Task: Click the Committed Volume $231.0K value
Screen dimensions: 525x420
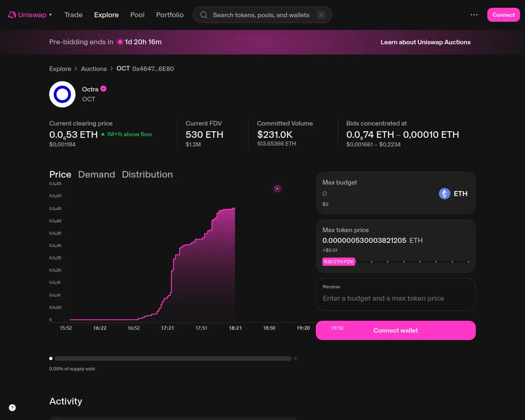Action: coord(275,135)
